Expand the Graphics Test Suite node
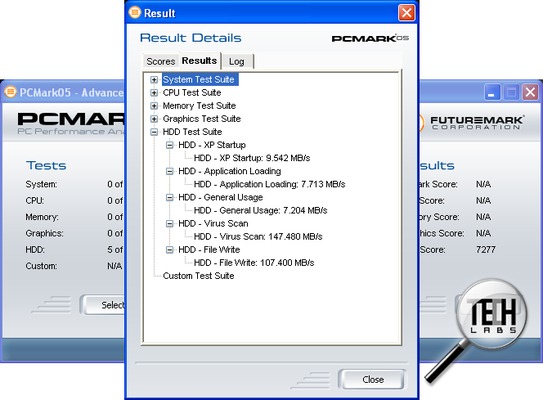543x400 pixels. (x=154, y=119)
